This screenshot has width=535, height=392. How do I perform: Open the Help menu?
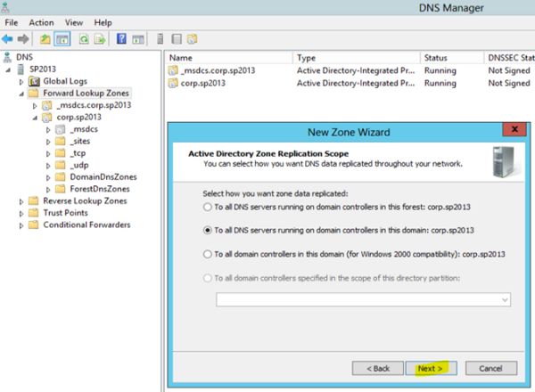pos(103,23)
